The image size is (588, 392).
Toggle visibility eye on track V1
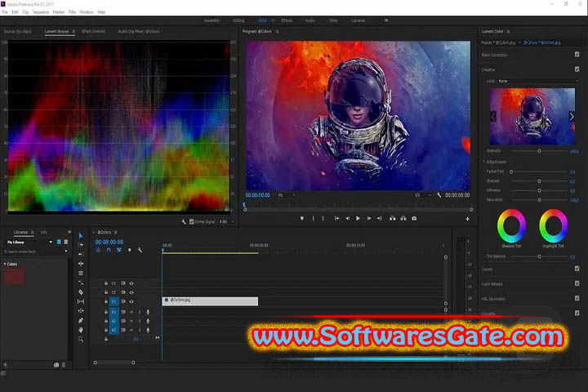point(131,301)
